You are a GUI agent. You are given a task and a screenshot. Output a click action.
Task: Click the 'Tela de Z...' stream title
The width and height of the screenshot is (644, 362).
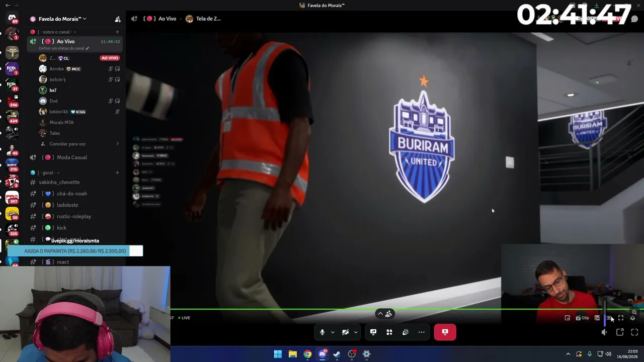point(208,19)
